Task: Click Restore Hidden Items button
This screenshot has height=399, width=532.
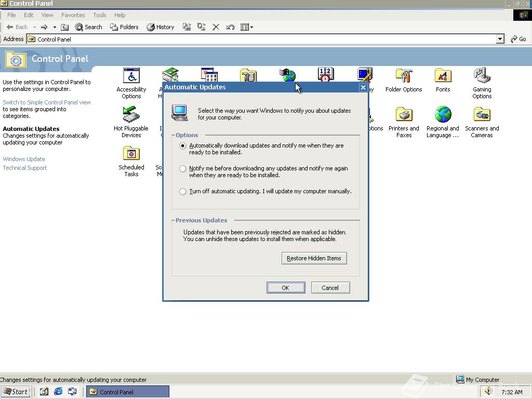Action: point(314,258)
